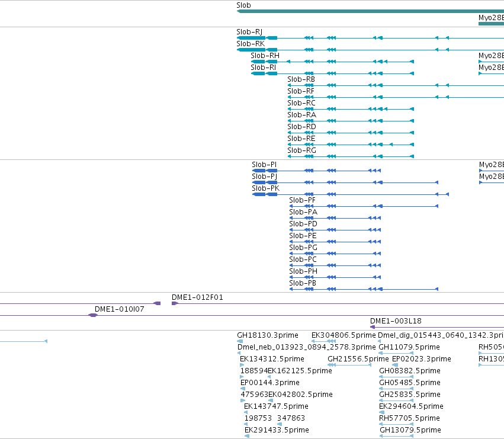
Task: Click the Slob-PK protein label
Action: 265,188
